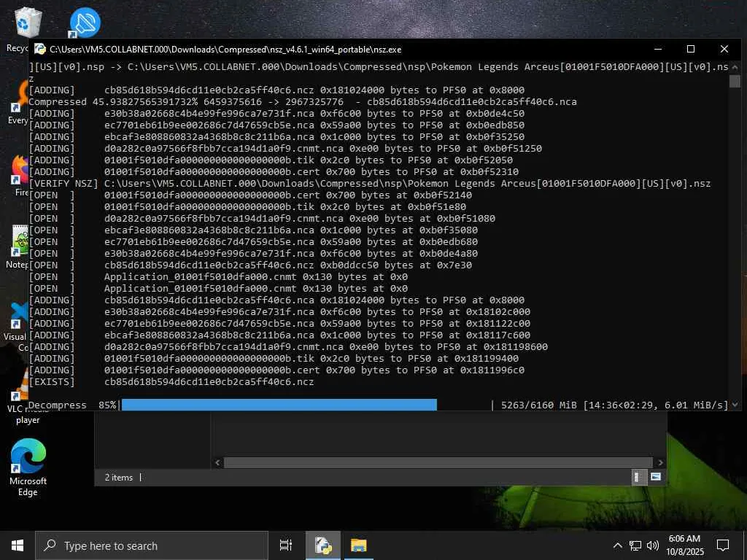The height and width of the screenshot is (560, 747).
Task: Switch Explorer to details view layout
Action: [639, 477]
